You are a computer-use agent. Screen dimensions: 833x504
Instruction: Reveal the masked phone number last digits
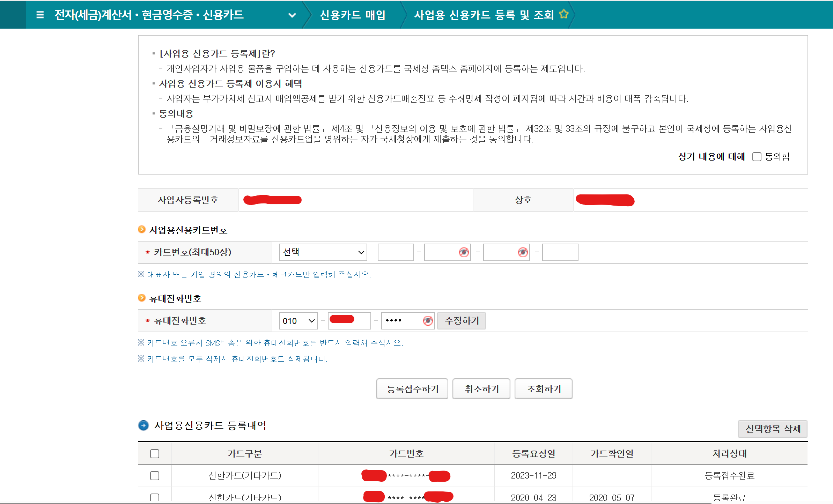pyautogui.click(x=428, y=320)
